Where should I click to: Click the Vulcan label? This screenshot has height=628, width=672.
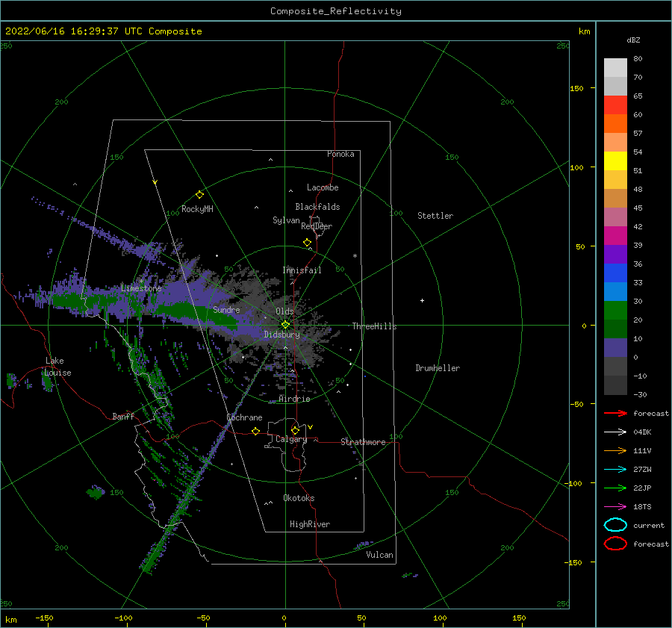379,555
